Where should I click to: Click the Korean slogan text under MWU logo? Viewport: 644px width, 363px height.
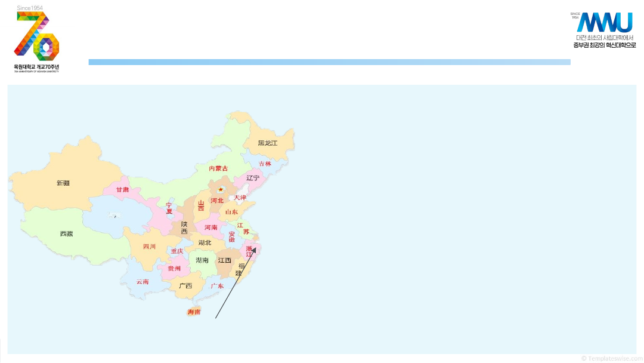click(x=604, y=41)
